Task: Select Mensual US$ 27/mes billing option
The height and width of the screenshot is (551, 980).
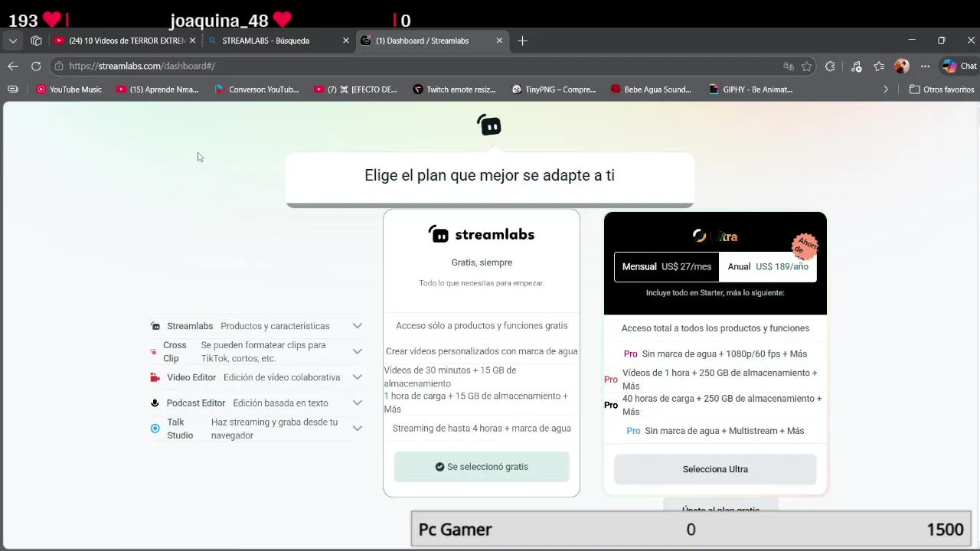Action: (x=667, y=267)
